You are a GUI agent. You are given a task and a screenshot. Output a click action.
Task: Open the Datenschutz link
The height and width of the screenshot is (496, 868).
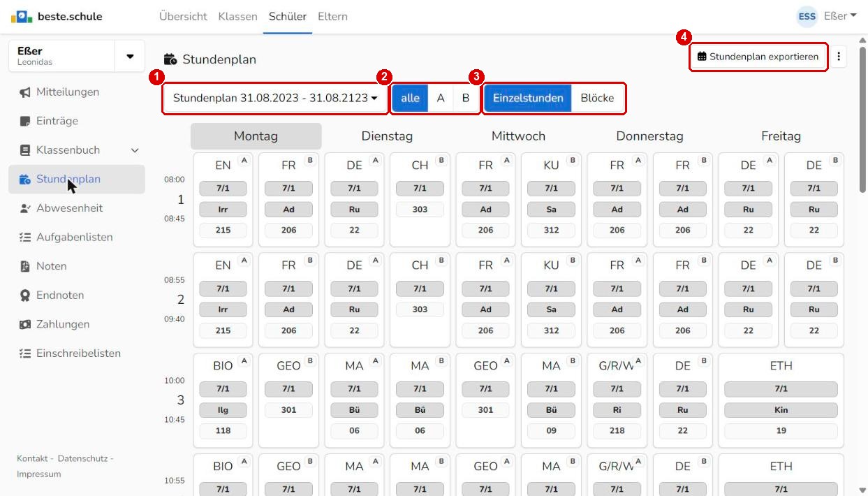[x=82, y=458]
